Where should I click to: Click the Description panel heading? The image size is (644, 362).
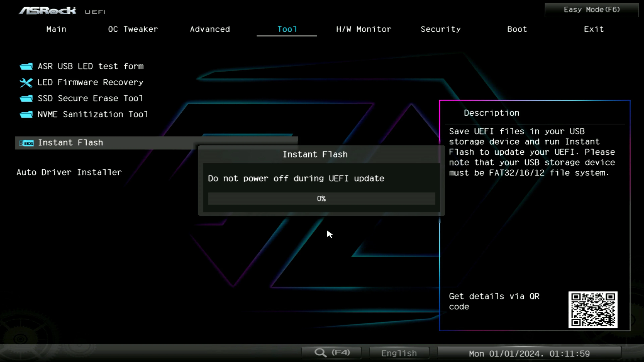coord(492,113)
